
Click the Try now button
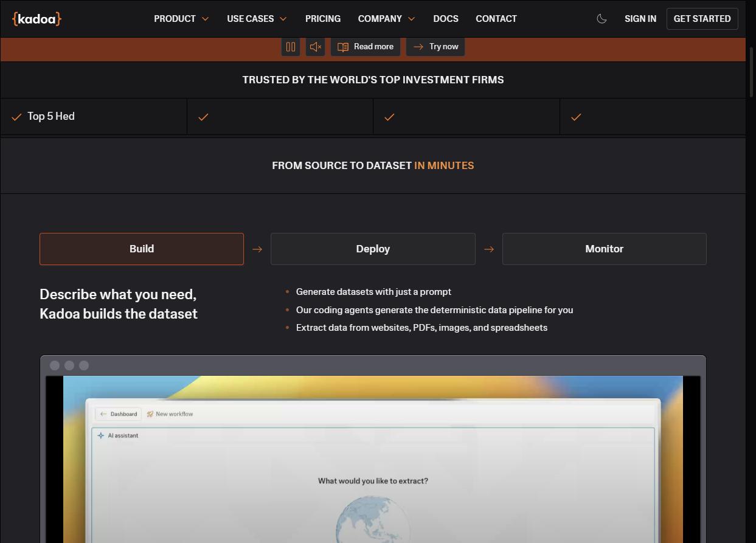point(435,47)
